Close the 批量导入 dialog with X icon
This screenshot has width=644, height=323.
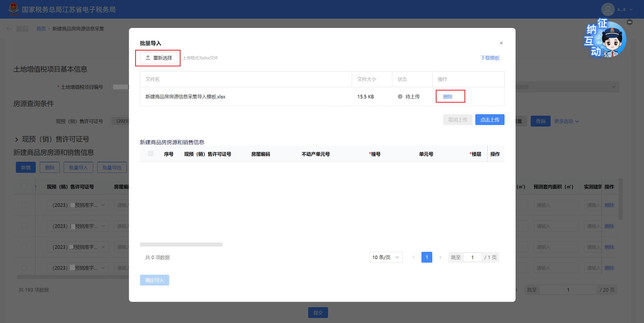pyautogui.click(x=501, y=43)
